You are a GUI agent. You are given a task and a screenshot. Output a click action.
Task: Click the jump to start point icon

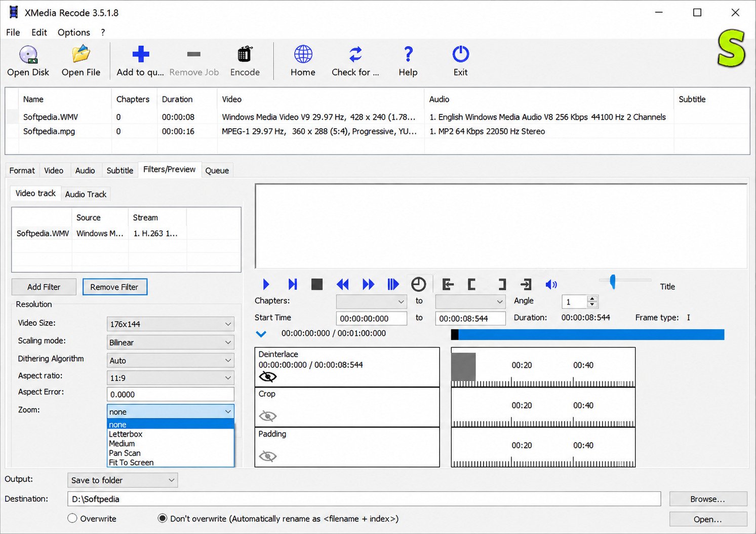click(x=448, y=284)
